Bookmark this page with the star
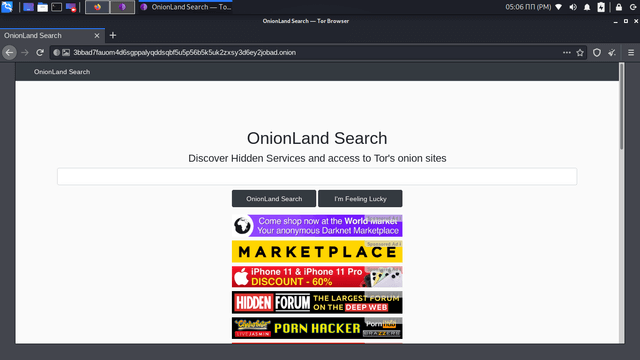640x360 pixels. [580, 53]
